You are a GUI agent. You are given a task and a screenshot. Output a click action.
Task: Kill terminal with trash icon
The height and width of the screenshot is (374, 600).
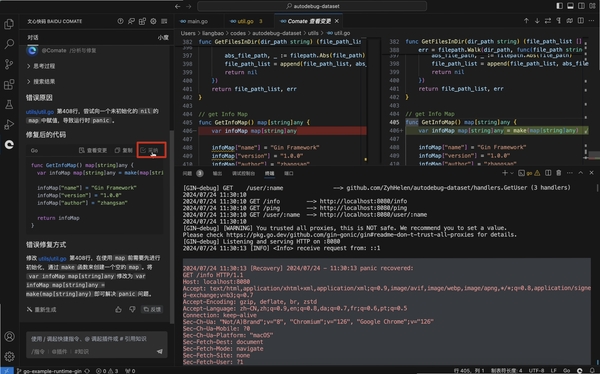coord(559,173)
